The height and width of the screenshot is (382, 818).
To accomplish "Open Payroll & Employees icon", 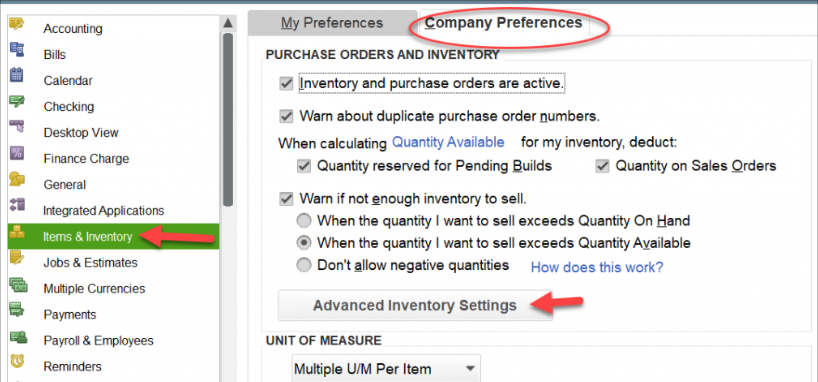I will coord(18,337).
